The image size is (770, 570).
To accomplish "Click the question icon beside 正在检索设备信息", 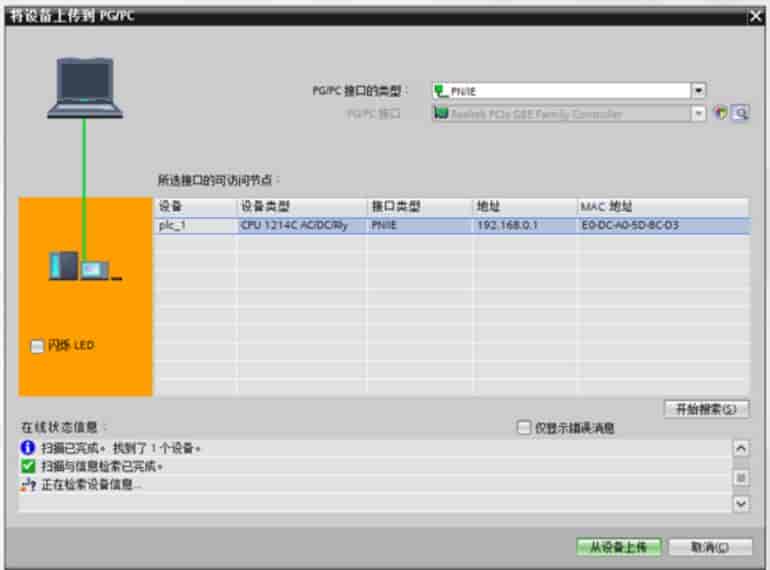I will (x=28, y=485).
